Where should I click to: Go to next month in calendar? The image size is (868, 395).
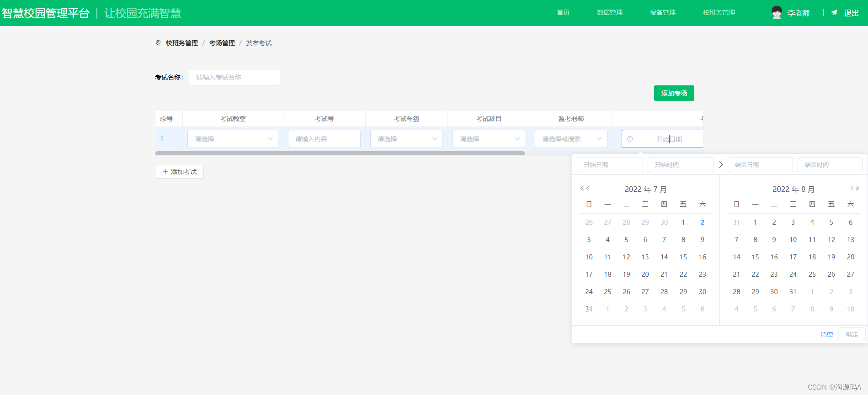(852, 189)
